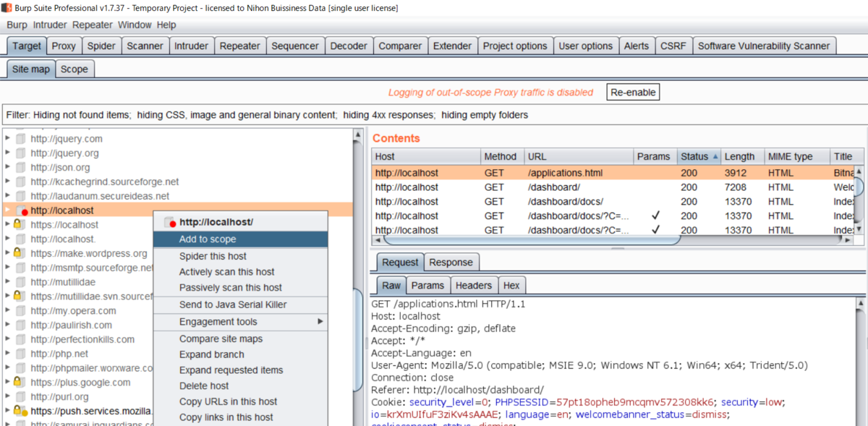
Task: Expand the http://perfectionkills.com tree node
Action: tap(7, 339)
